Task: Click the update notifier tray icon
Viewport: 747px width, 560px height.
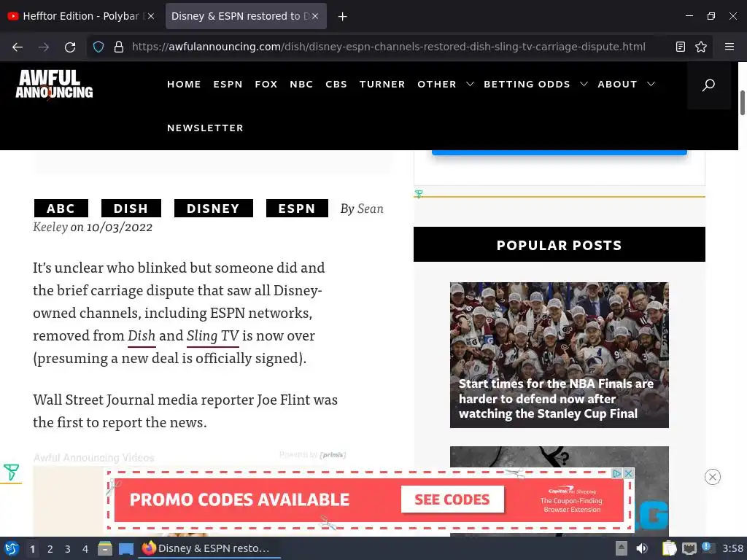Action: pos(708,548)
